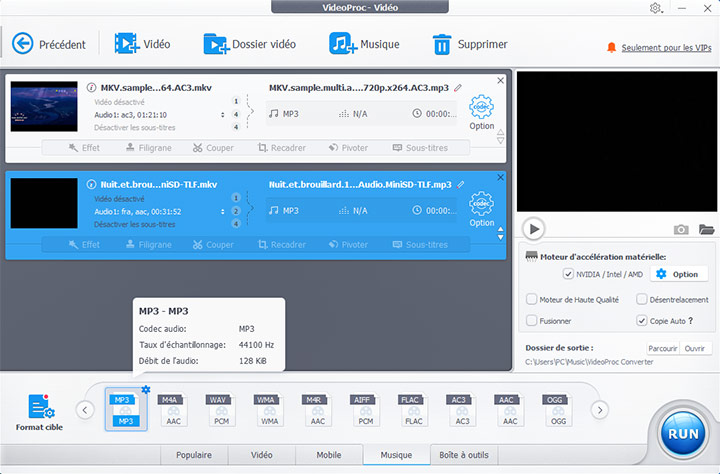Enable Moteur de Haute Qualité

tap(531, 299)
